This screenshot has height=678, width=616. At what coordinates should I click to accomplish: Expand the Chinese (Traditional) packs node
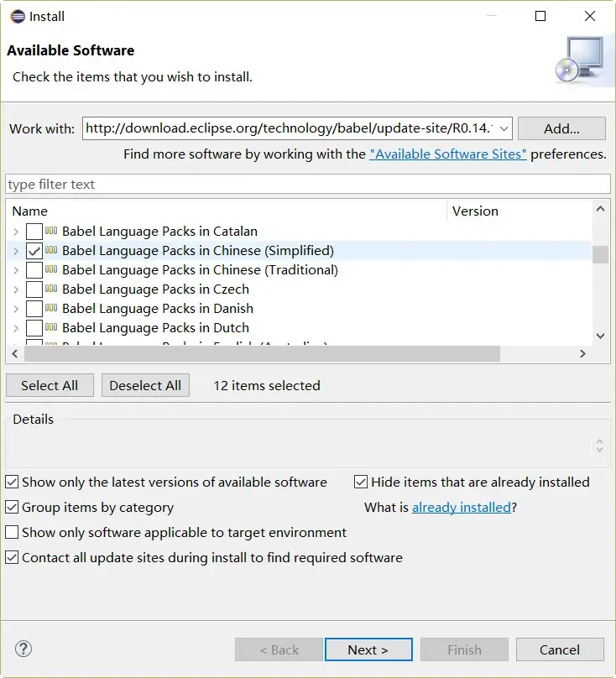pos(16,270)
